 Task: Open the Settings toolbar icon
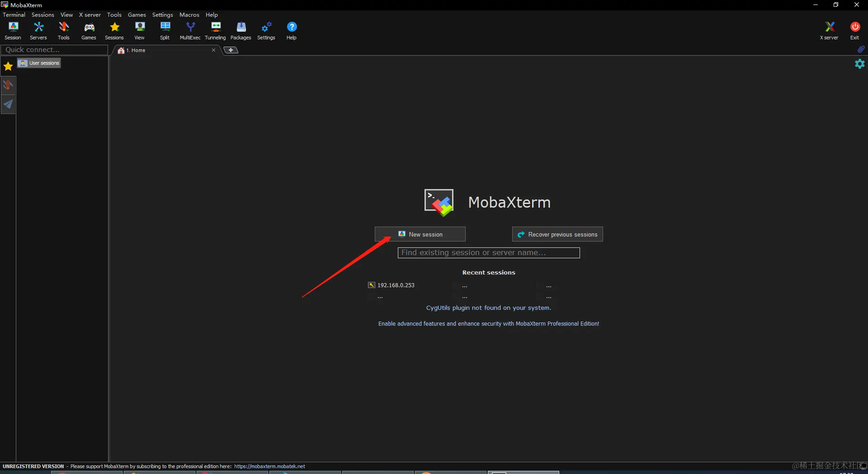(266, 31)
